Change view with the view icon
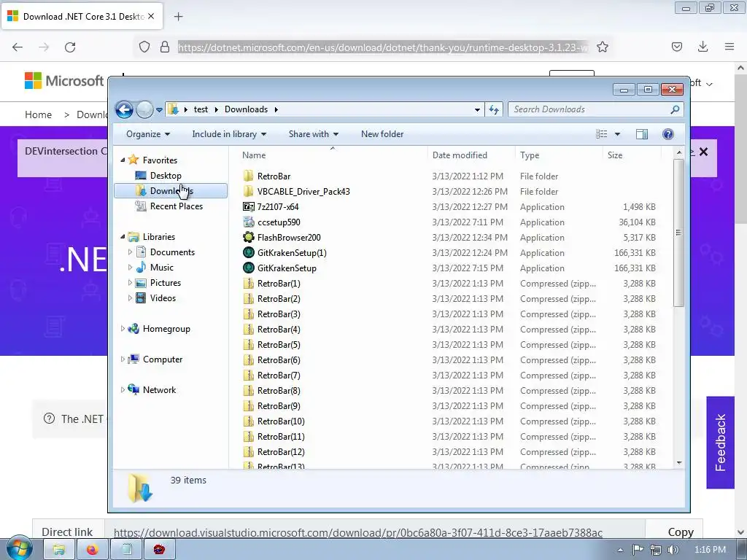 coord(602,134)
